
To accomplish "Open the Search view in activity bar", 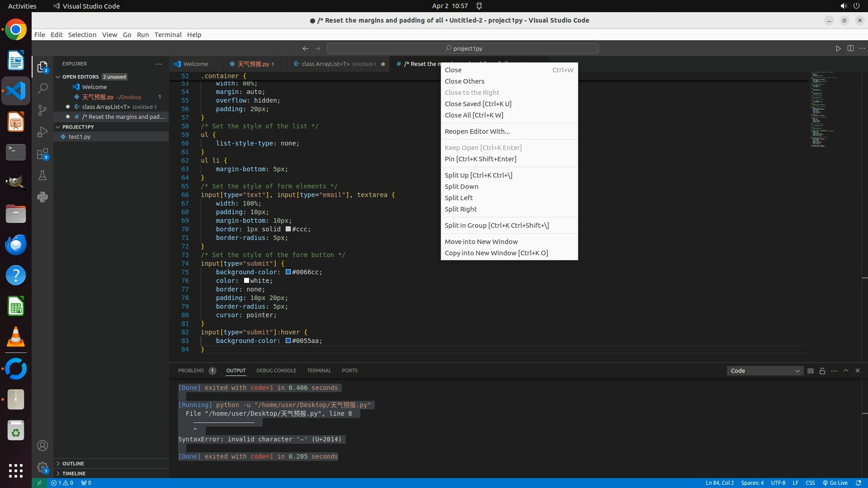I will (42, 89).
